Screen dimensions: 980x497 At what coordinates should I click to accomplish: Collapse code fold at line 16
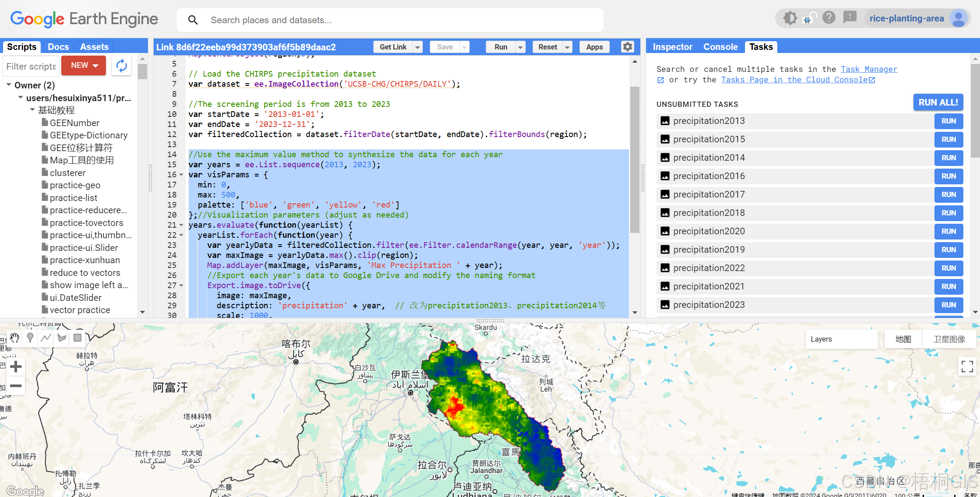click(x=181, y=175)
